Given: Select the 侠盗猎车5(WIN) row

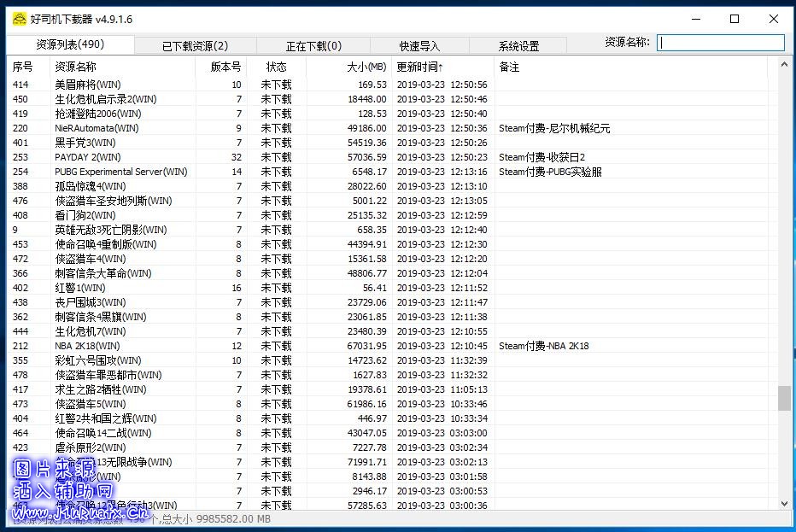Looking at the screenshot, I should 387,404.
